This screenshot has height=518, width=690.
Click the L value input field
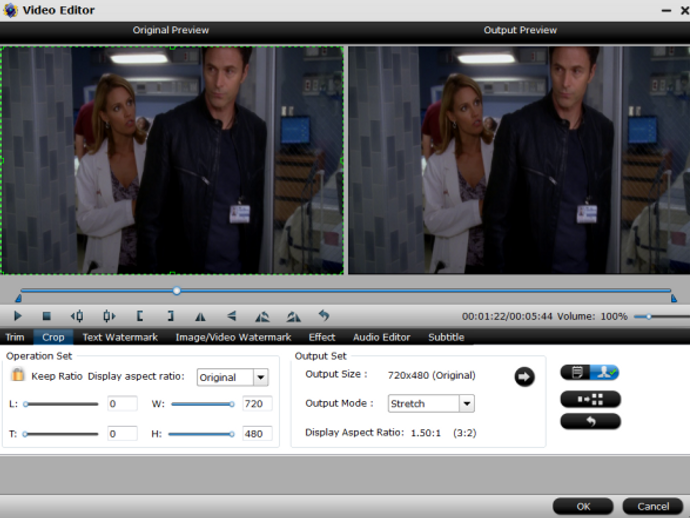click(122, 404)
